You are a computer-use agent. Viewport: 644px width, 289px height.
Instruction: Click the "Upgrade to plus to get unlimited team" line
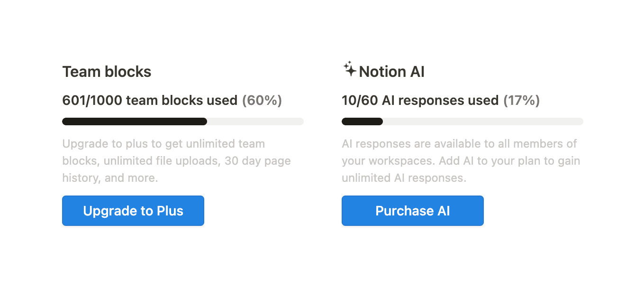(x=163, y=144)
